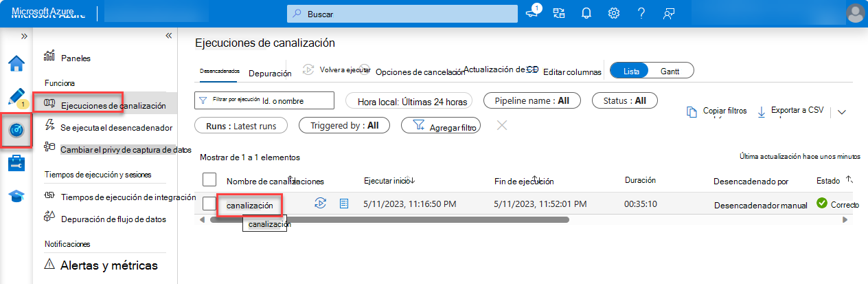This screenshot has height=284, width=868.
Task: Click Opciones de cancelación
Action: point(413,72)
